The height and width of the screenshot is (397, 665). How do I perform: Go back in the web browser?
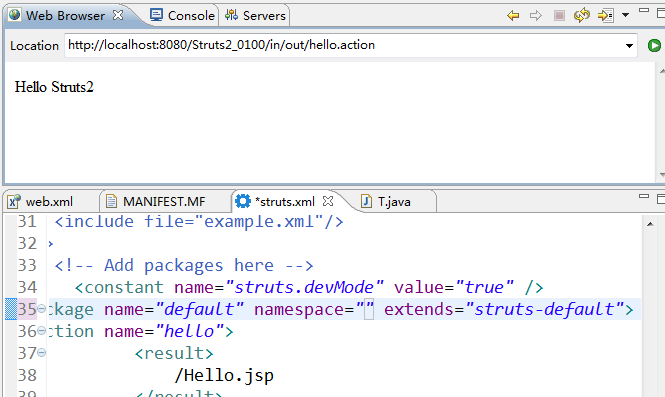coord(513,16)
